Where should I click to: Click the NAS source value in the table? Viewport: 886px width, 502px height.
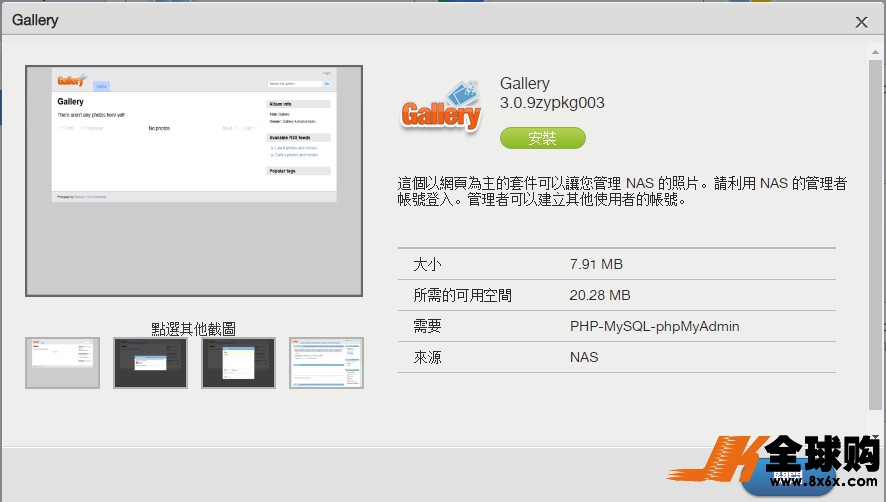584,357
